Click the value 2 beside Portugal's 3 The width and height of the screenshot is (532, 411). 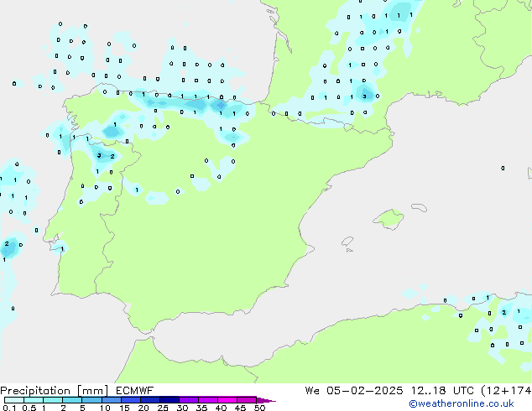pyautogui.click(x=112, y=156)
